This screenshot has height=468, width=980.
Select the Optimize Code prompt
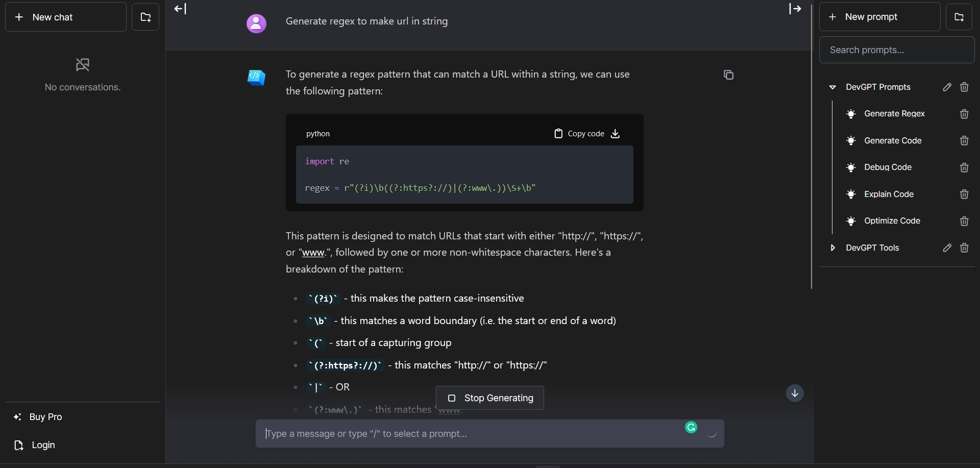pos(892,221)
